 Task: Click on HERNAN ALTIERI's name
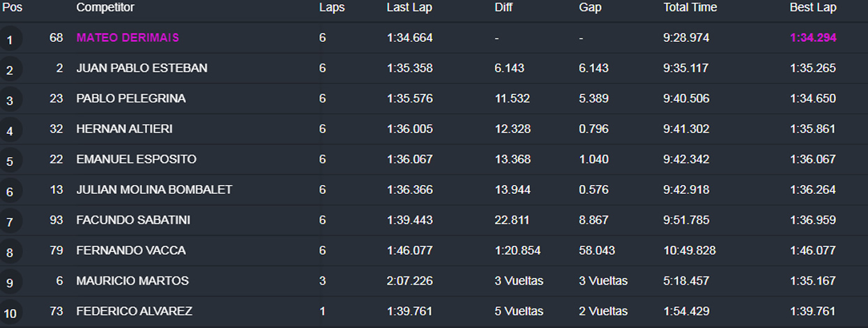(x=124, y=129)
